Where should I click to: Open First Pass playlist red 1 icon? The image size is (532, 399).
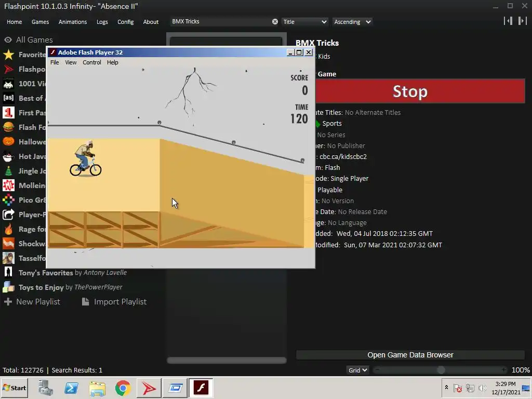[x=8, y=113]
